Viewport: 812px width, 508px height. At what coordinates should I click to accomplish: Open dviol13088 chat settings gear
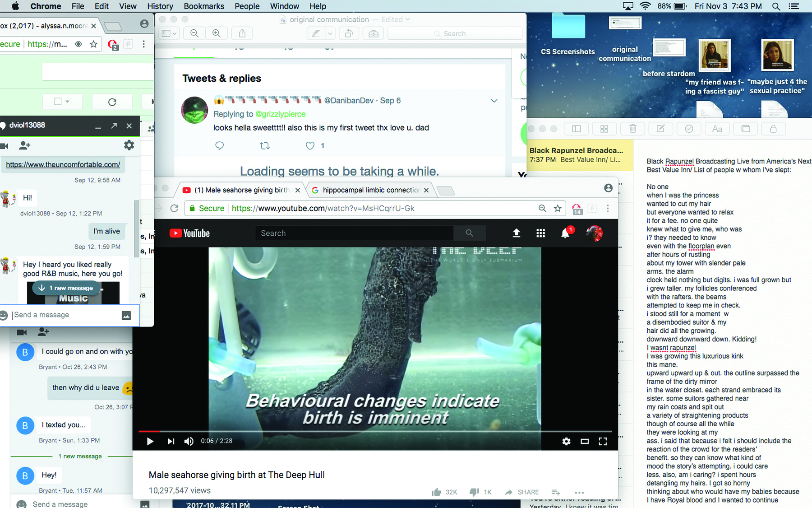click(x=129, y=145)
